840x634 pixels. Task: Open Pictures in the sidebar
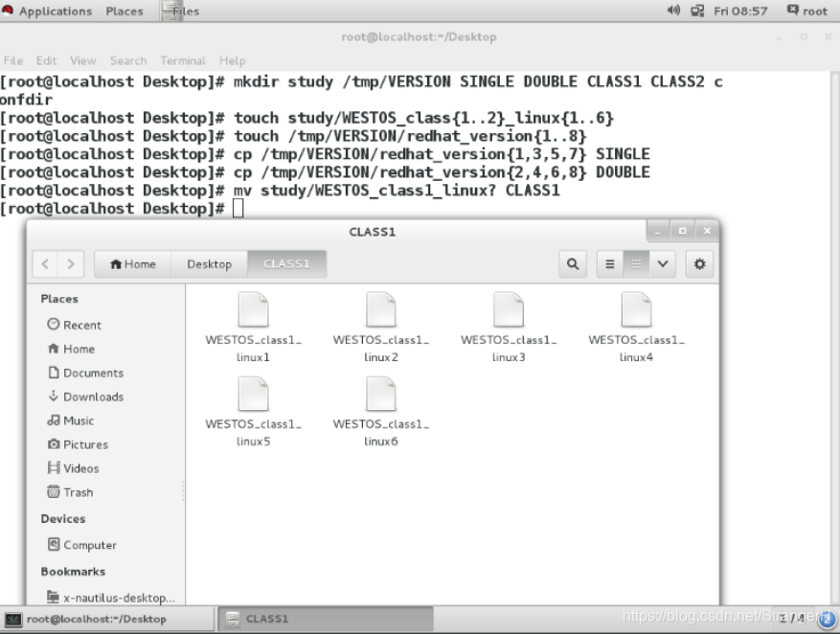[78, 444]
